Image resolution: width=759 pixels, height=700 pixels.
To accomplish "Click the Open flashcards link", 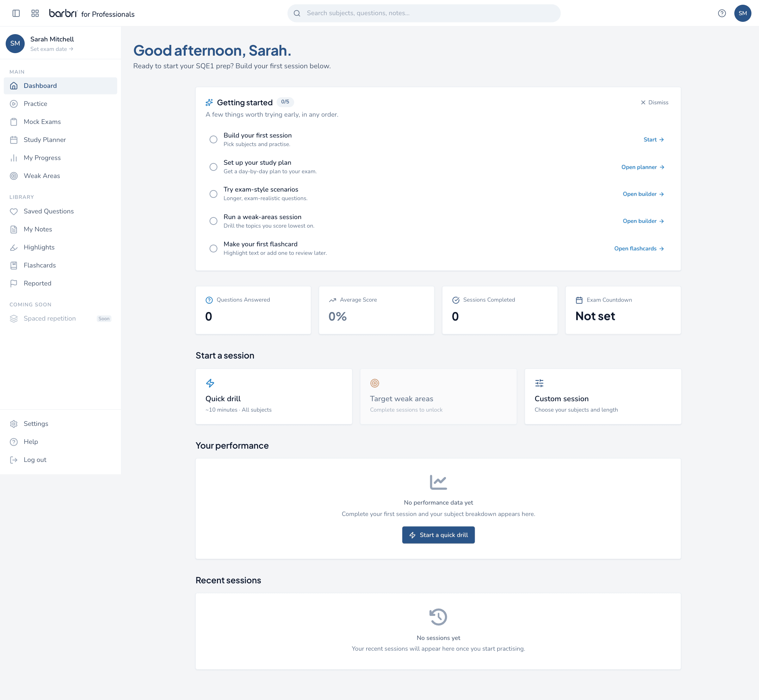I will tap(639, 249).
